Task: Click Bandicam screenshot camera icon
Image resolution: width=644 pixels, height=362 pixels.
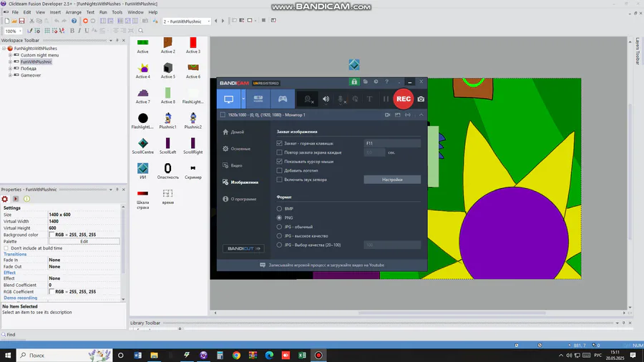Action: [421, 99]
